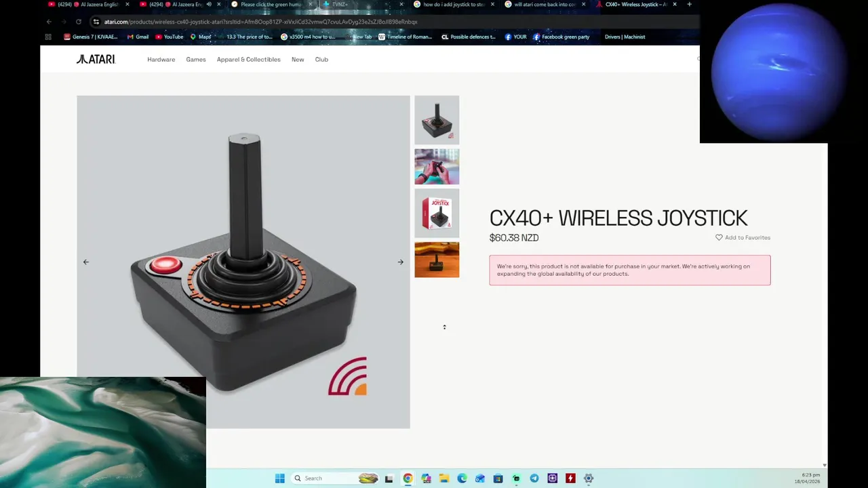Open the purple square taskbar app
The height and width of the screenshot is (488, 868).
(x=553, y=479)
